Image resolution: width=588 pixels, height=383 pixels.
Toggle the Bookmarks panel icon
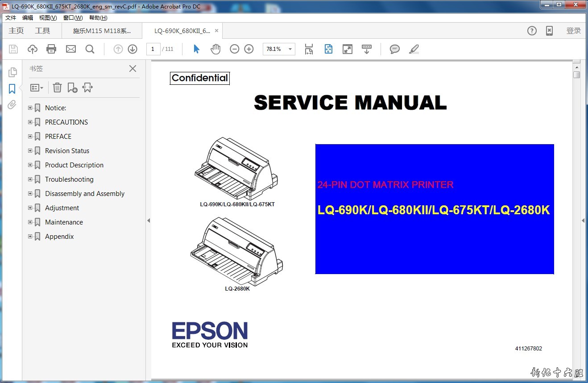tap(12, 89)
